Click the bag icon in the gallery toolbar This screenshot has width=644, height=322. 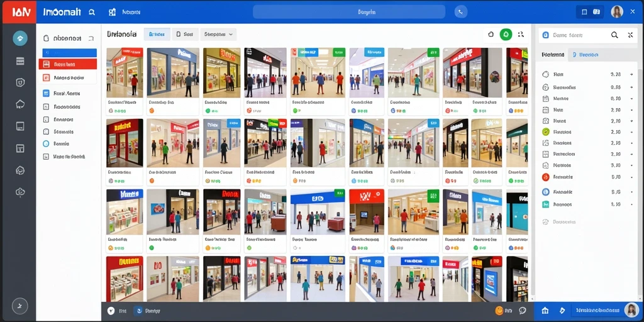tap(491, 35)
